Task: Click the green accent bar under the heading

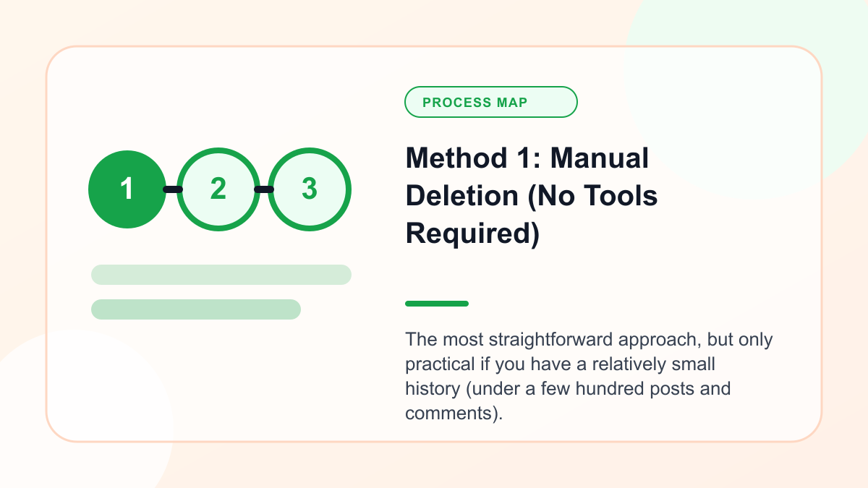Action: 437,304
